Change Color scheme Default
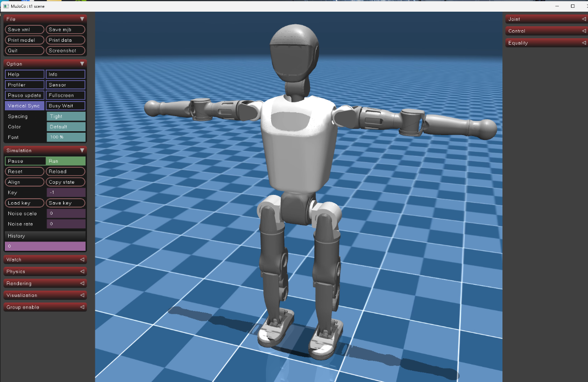This screenshot has height=382, width=588. click(x=66, y=127)
